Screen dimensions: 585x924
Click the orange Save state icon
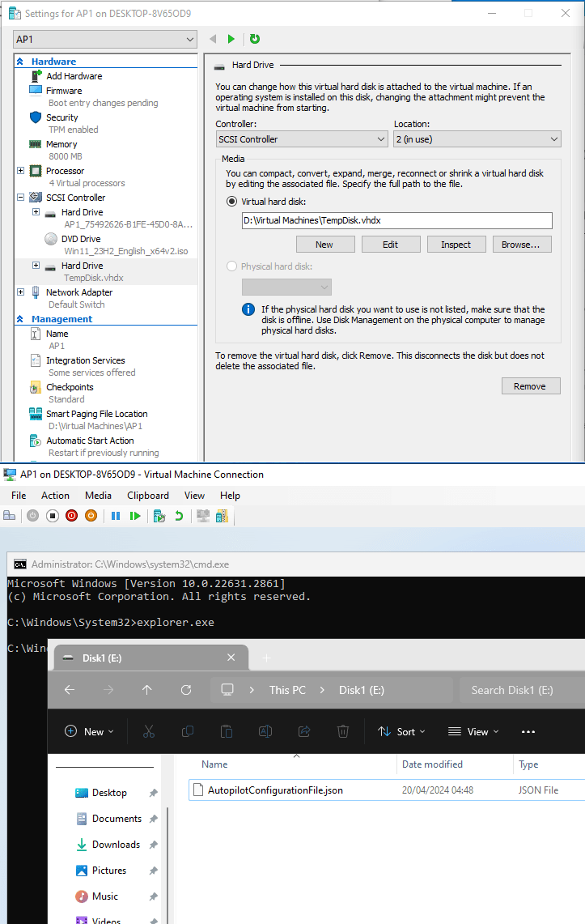pos(91,516)
